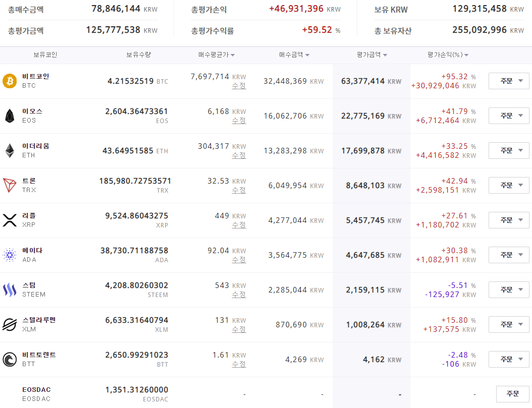Click 수정 link in the BTC row
Viewport: 532px width, 408px height.
[239, 86]
